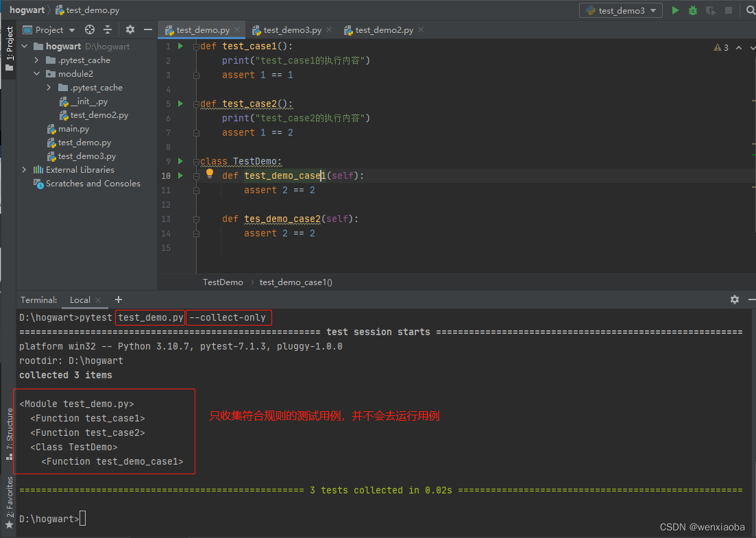Open Project panel settings gear

tap(130, 29)
